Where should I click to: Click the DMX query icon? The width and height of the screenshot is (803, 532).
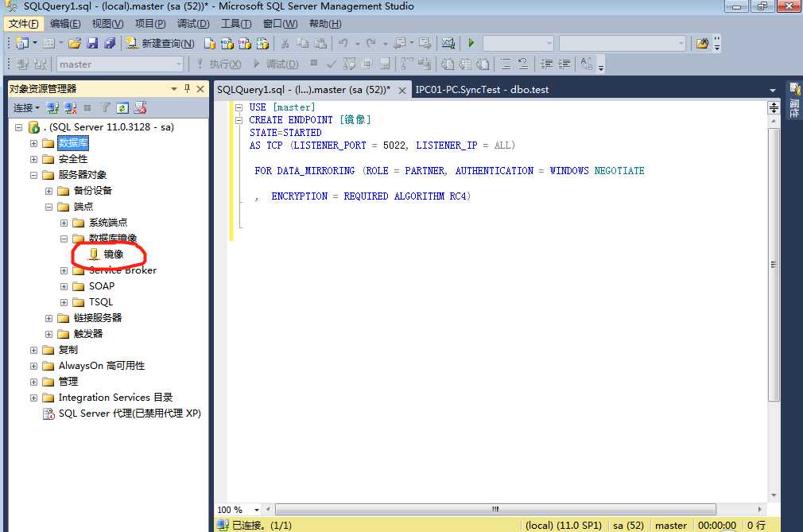(x=244, y=44)
